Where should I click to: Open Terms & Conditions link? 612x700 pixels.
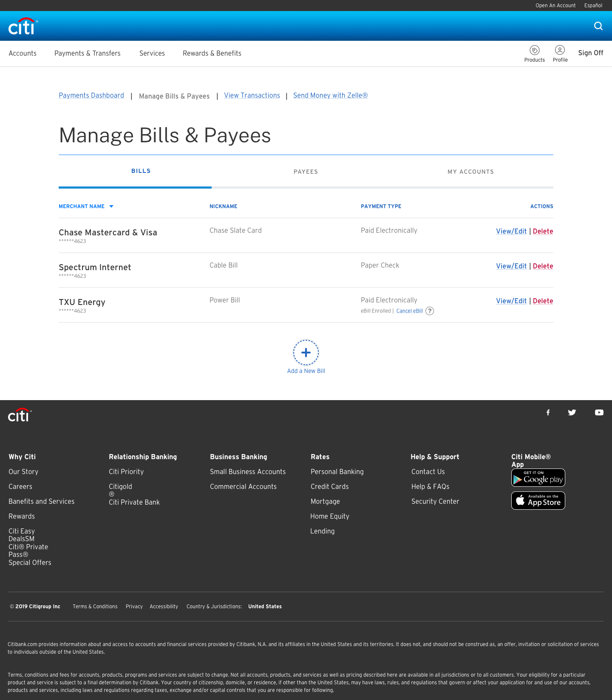coord(95,607)
